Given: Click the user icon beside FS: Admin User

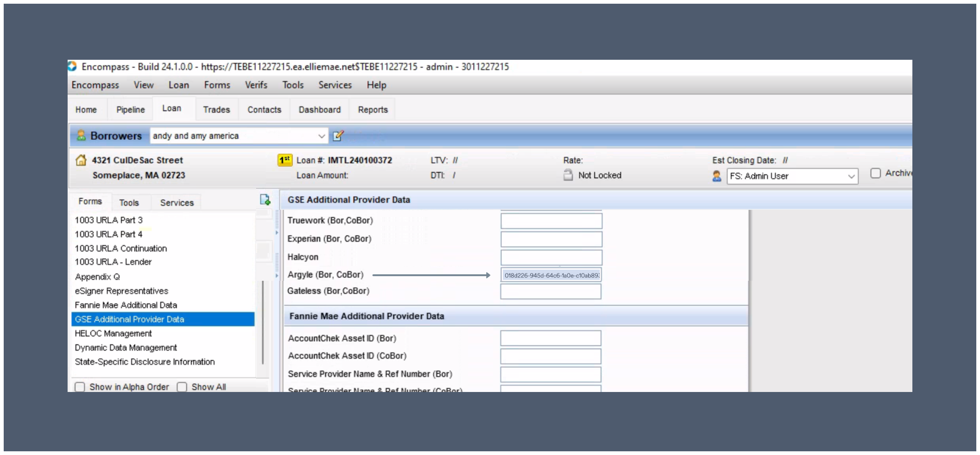Looking at the screenshot, I should (x=716, y=176).
